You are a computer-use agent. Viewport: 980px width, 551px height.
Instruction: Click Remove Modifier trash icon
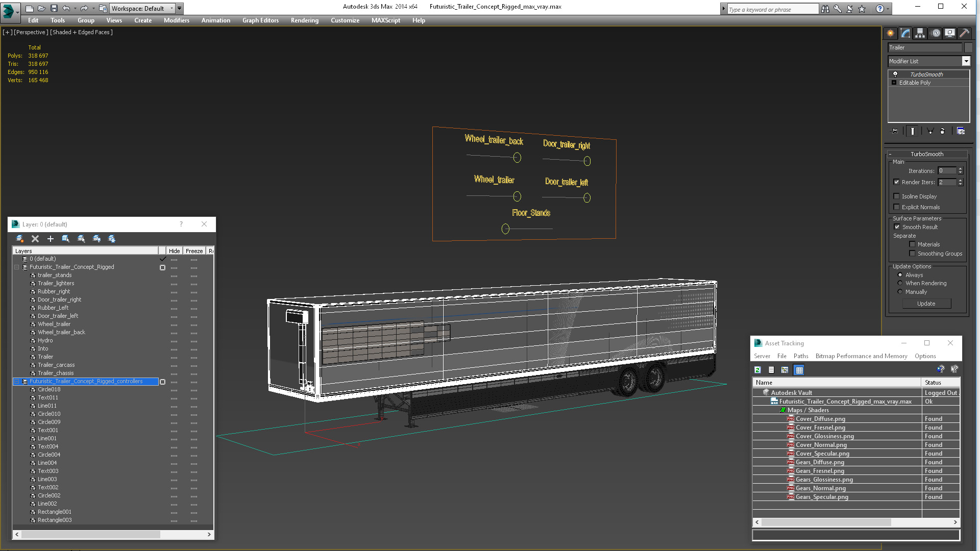tap(943, 131)
